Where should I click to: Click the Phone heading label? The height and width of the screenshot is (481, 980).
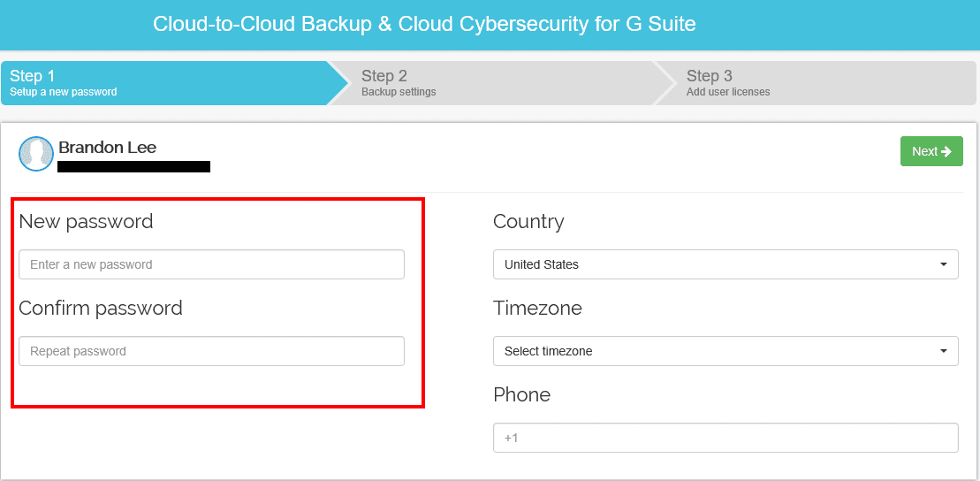pos(521,395)
